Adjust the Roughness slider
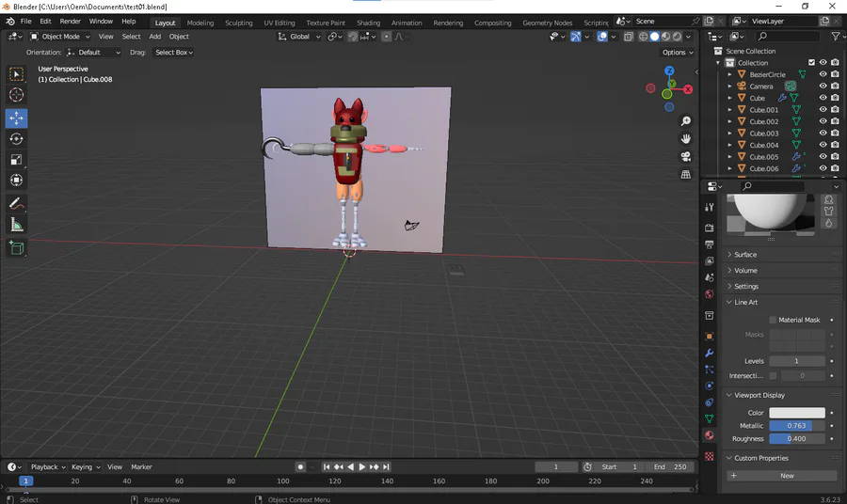 pos(797,439)
